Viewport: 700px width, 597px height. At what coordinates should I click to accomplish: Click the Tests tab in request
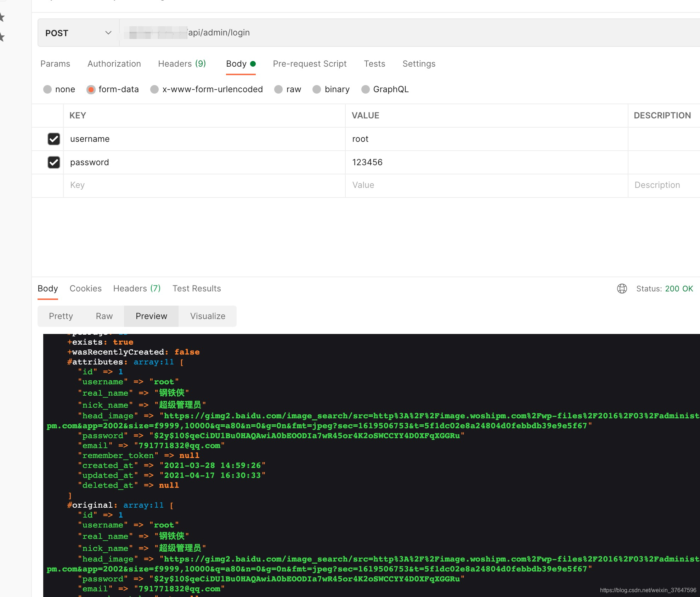tap(374, 63)
